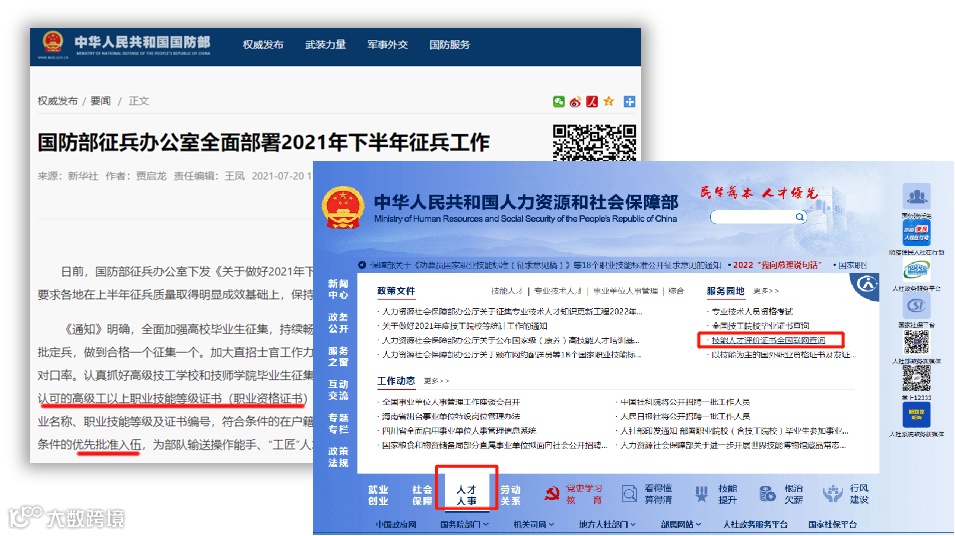Switch to the 就业创业 bottom tab
The image size is (955, 536).
[x=378, y=495]
